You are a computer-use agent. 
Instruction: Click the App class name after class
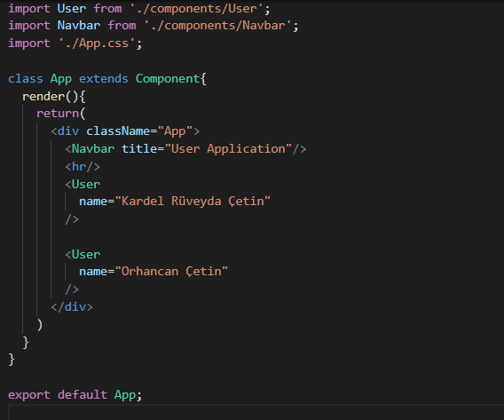coord(60,79)
